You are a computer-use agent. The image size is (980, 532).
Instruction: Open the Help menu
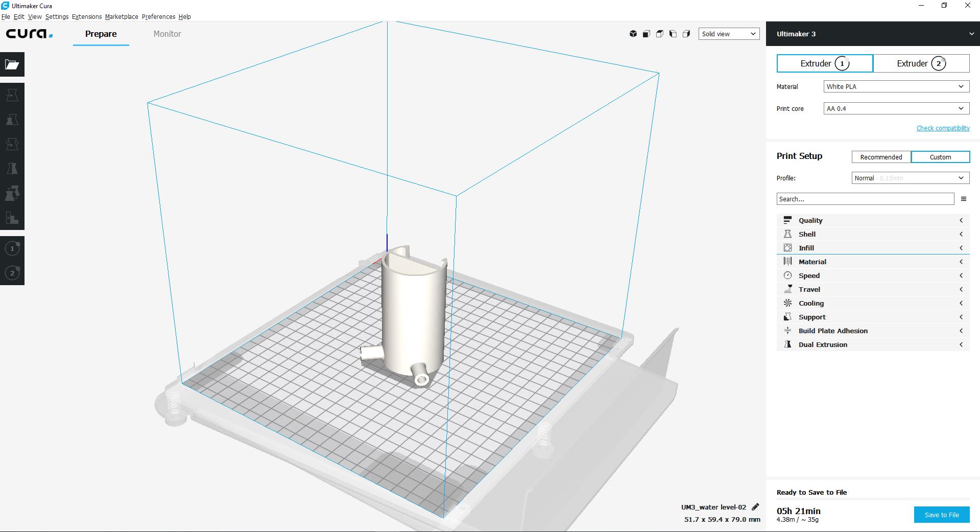click(184, 16)
